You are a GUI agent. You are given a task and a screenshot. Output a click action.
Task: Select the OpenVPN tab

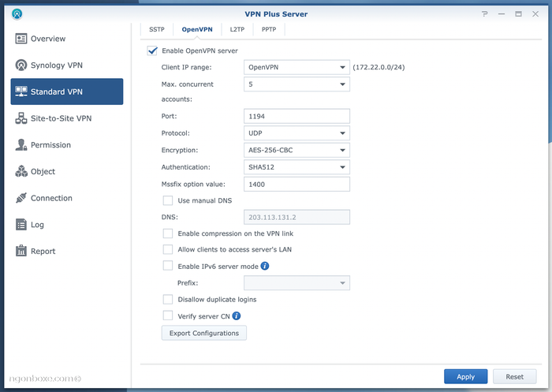pos(197,29)
